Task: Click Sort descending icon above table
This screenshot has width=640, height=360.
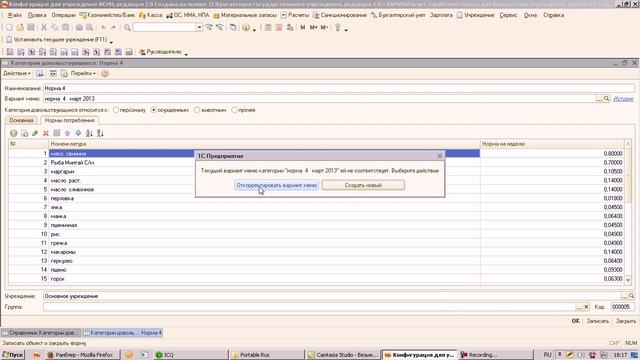Action: (100, 133)
